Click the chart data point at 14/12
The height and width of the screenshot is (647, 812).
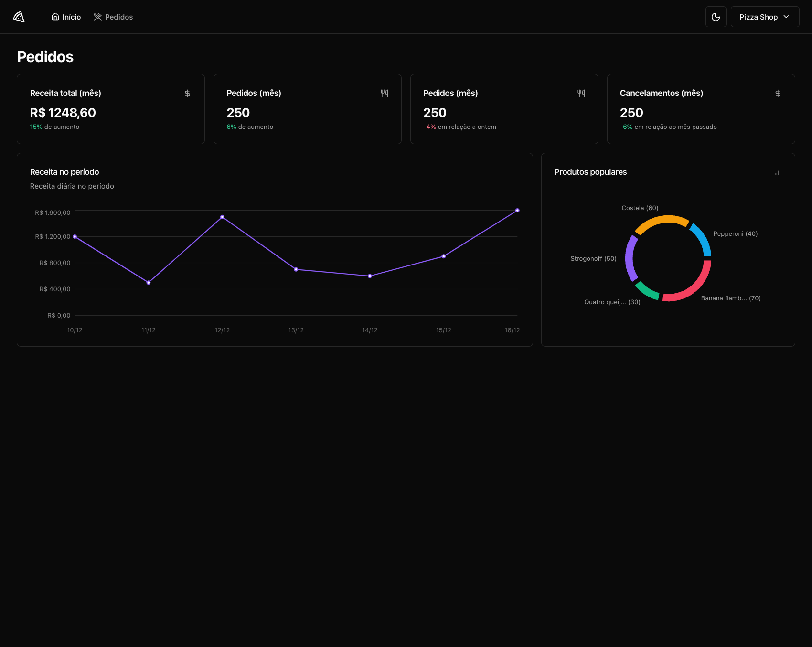click(370, 276)
